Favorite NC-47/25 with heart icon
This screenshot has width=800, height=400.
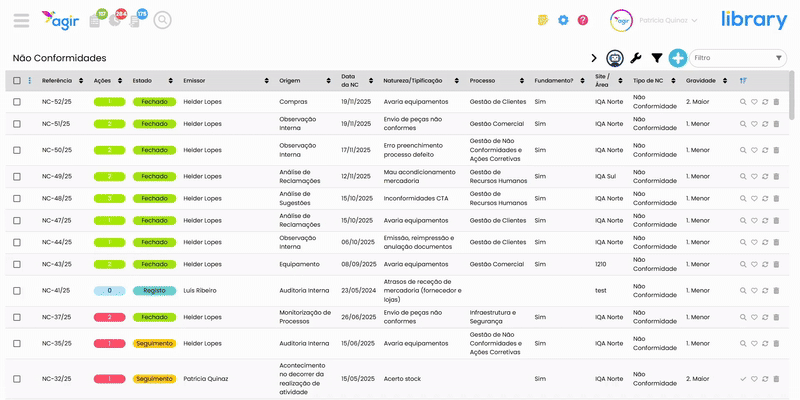[754, 220]
